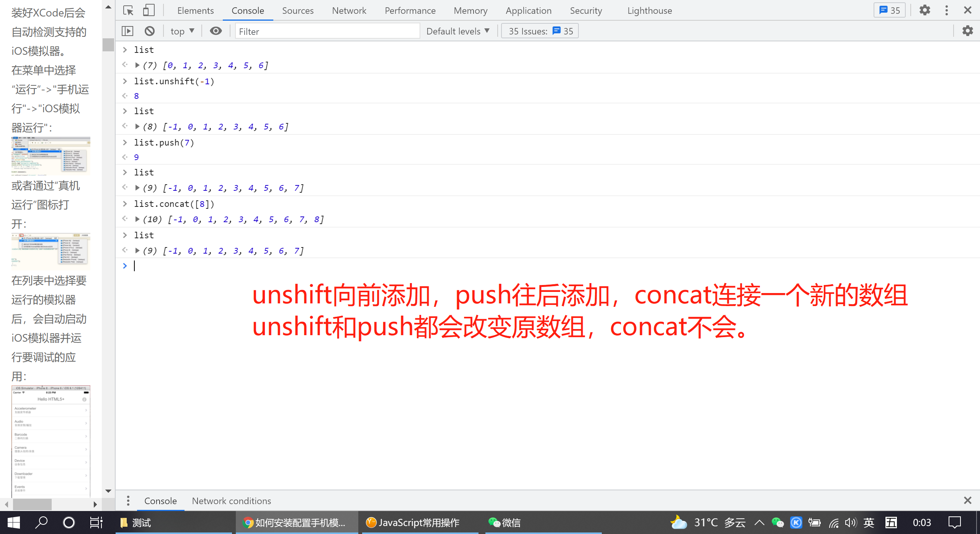Toggle the device toolbar icon
The height and width of the screenshot is (534, 980).
tap(149, 10)
